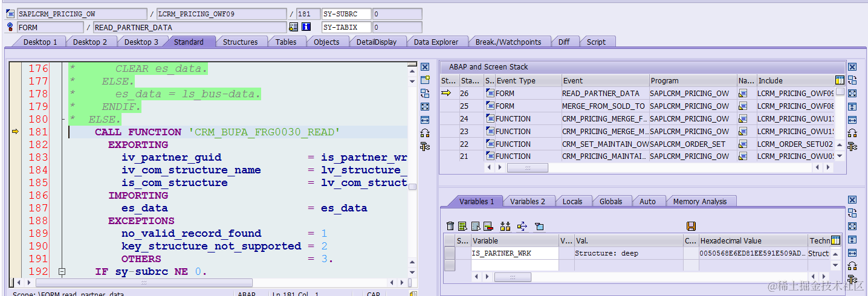
Task: Click the orange save icon in Variables toolbar
Action: point(691,226)
